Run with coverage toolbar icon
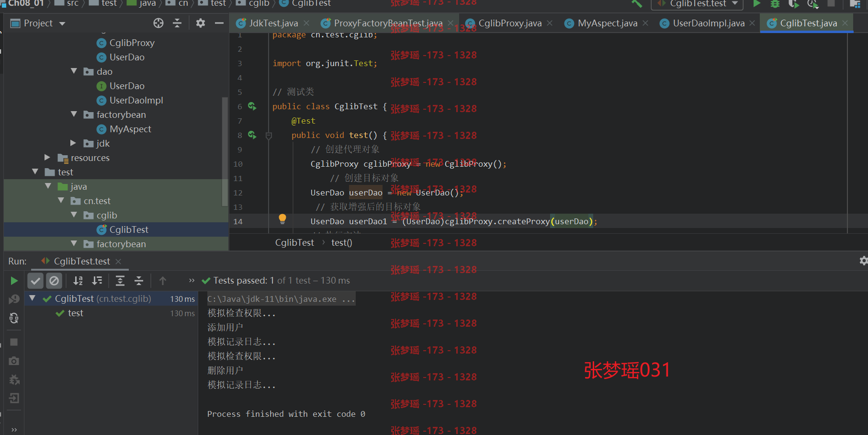Screen dimensions: 868x435 click(x=794, y=4)
